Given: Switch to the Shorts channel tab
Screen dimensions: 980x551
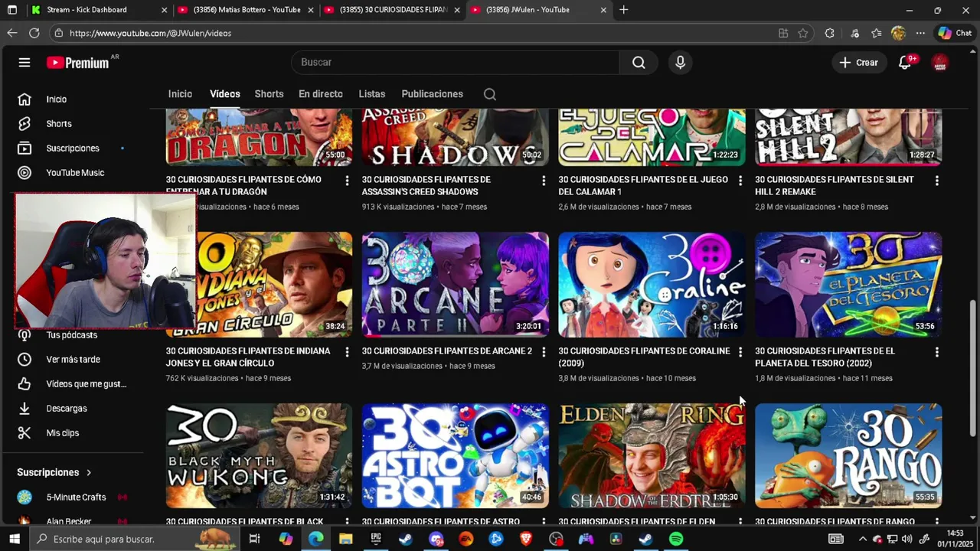Looking at the screenshot, I should point(269,94).
